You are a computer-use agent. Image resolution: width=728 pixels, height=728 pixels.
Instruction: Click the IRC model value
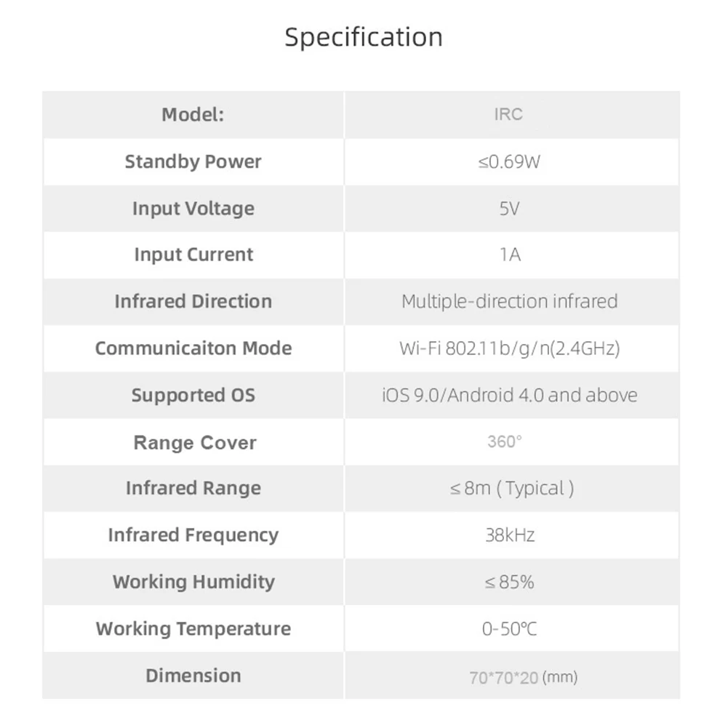point(508,115)
